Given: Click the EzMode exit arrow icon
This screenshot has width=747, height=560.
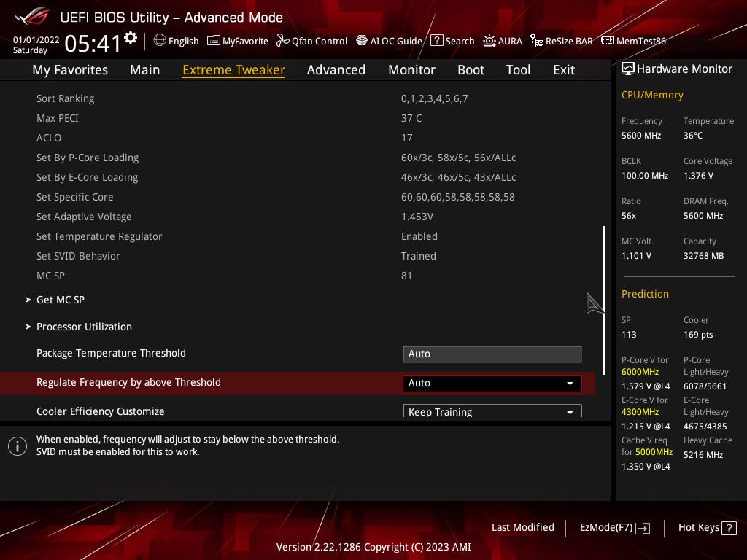Looking at the screenshot, I should (x=643, y=528).
